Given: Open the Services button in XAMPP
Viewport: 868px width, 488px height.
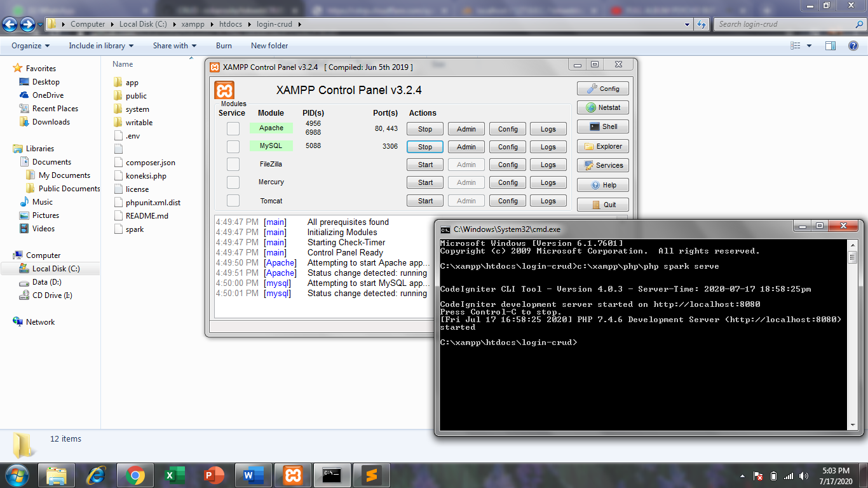Looking at the screenshot, I should coord(603,165).
